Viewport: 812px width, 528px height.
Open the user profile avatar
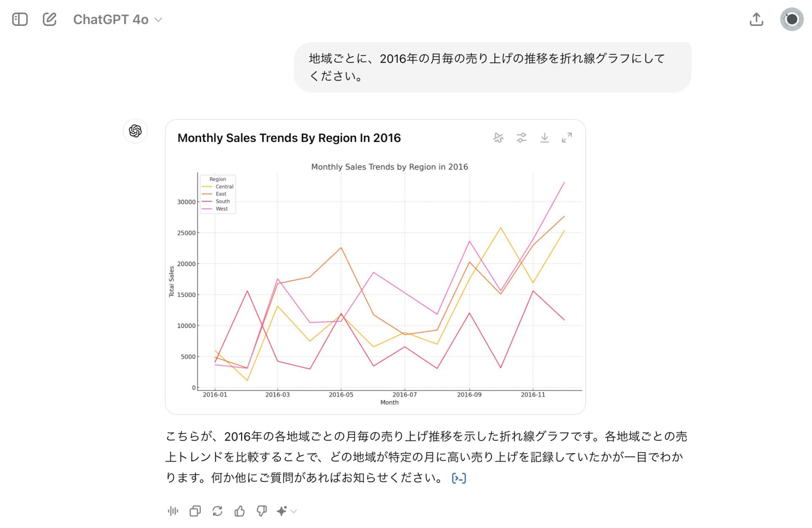pyautogui.click(x=791, y=19)
